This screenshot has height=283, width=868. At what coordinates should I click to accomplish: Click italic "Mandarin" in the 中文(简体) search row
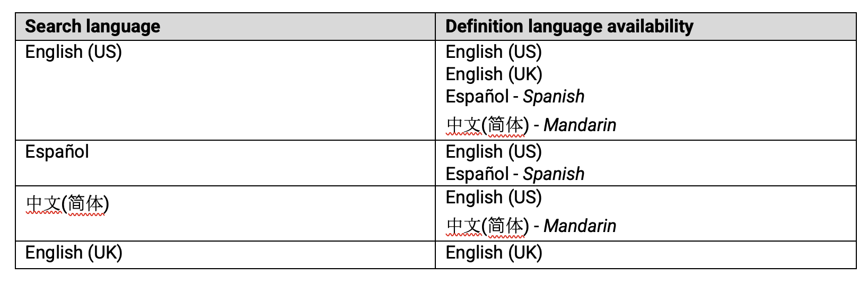tap(580, 226)
